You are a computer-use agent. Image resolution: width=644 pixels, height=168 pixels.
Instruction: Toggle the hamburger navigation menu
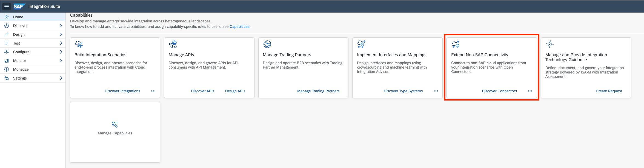(7, 6)
